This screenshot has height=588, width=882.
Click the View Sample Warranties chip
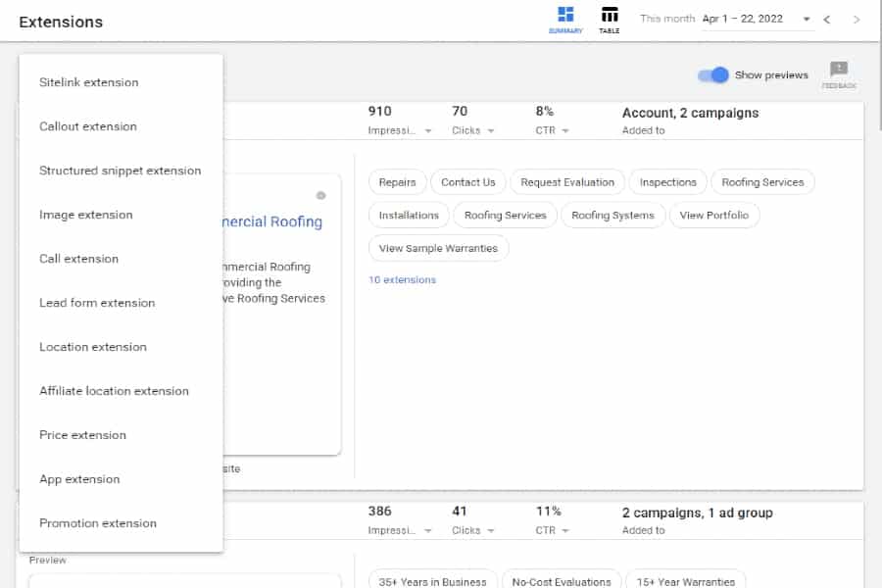tap(438, 248)
